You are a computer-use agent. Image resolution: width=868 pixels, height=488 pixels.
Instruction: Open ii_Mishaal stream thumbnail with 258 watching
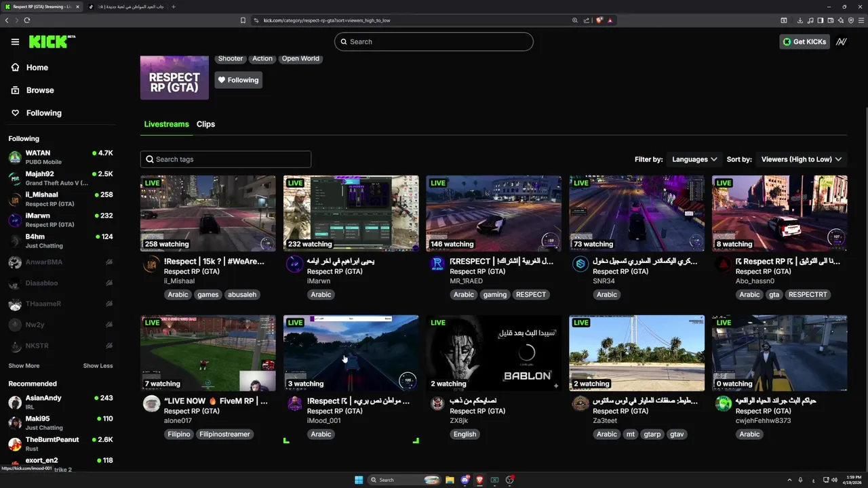point(208,213)
